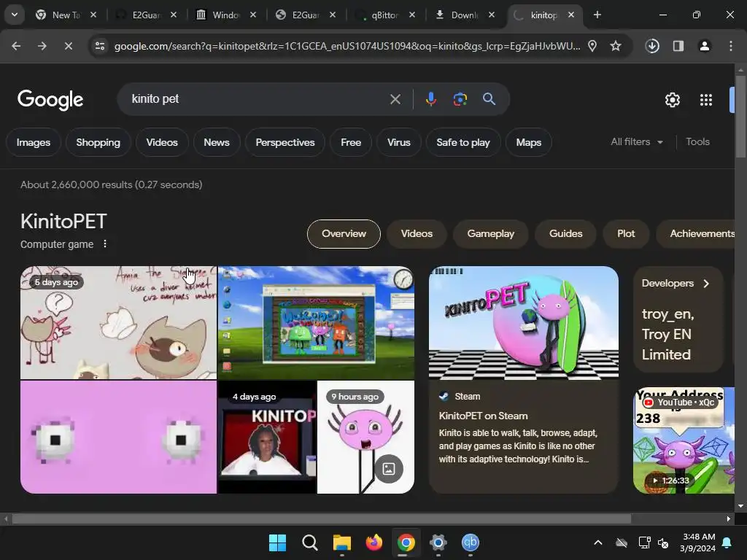The width and height of the screenshot is (747, 560).
Task: Expand the All filters dropdown
Action: click(637, 142)
